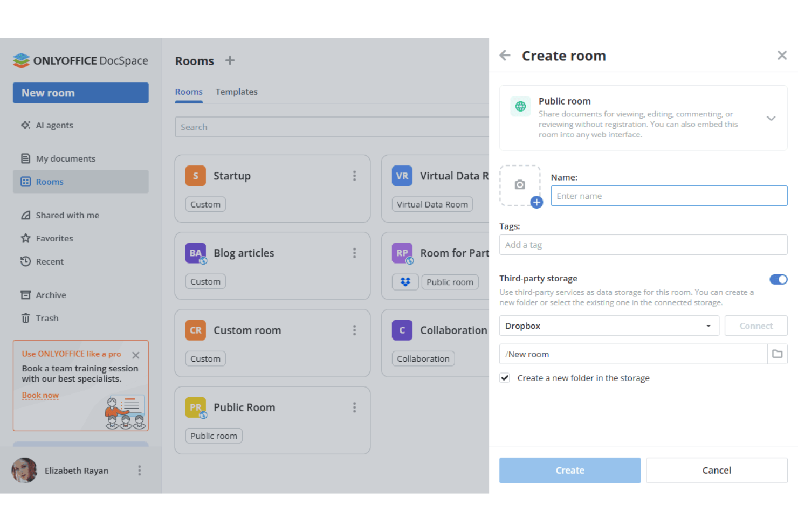Select the Rooms tab
The height and width of the screenshot is (532, 798).
click(189, 92)
